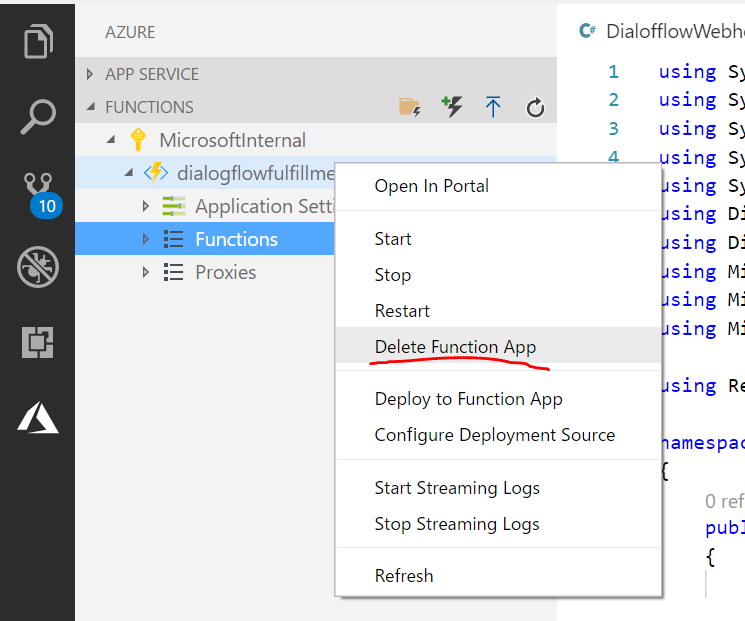Select Refresh at the context menu bottom
745x621 pixels.
(x=498, y=575)
